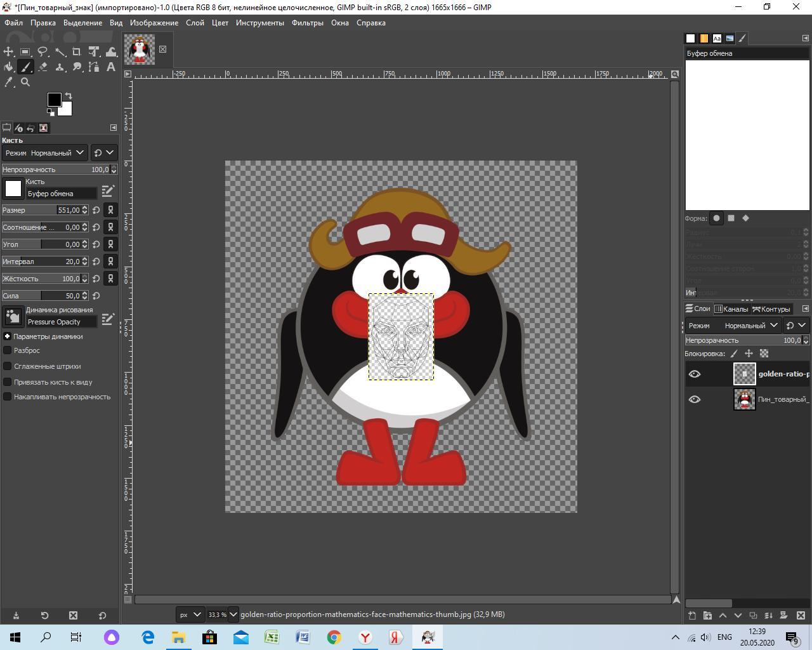Open the brush Режим mode dropdown

(x=44, y=152)
